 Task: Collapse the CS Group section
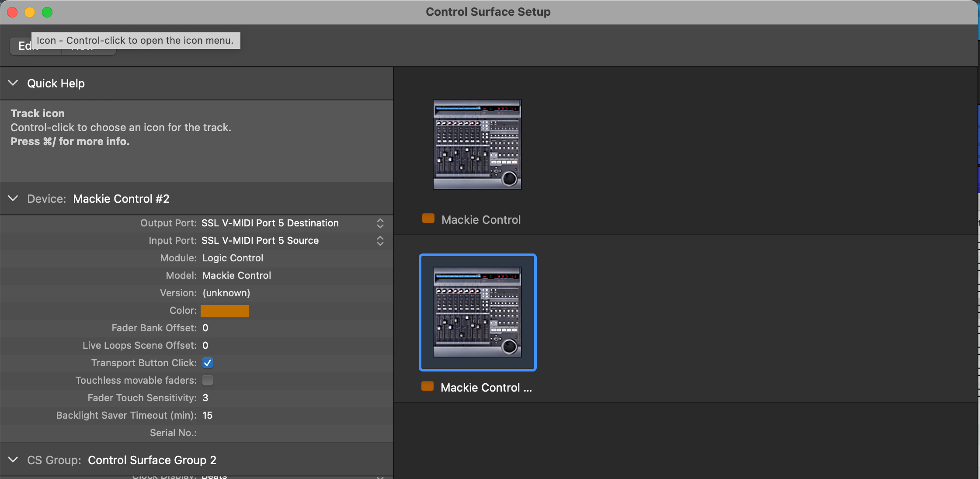(13, 460)
